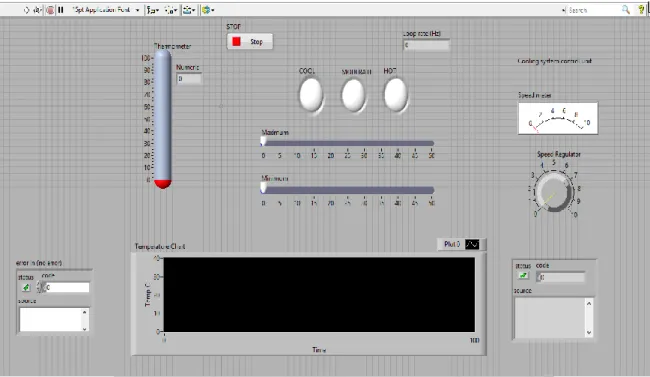
Task: Toggle the status checkmark in error out cluster
Action: [523, 276]
